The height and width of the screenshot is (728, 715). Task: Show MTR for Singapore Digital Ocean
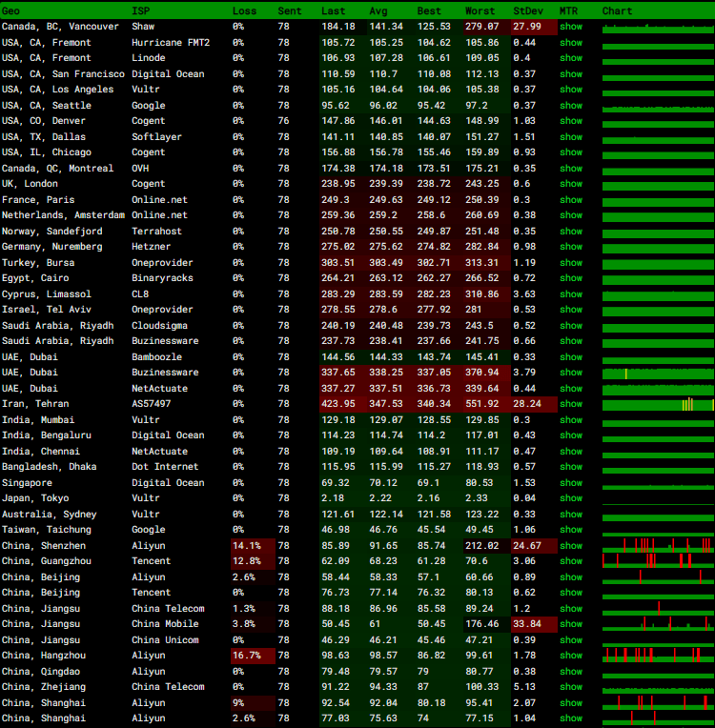tap(571, 483)
